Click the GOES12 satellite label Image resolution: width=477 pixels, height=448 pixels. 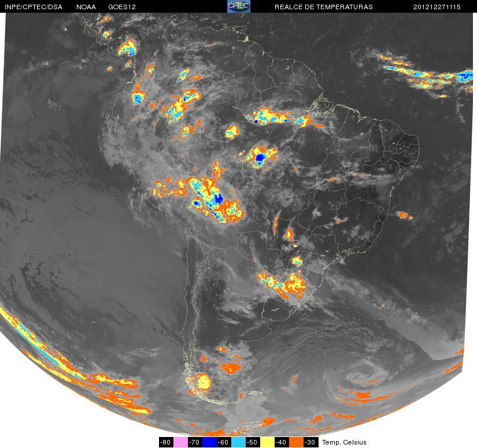[122, 7]
